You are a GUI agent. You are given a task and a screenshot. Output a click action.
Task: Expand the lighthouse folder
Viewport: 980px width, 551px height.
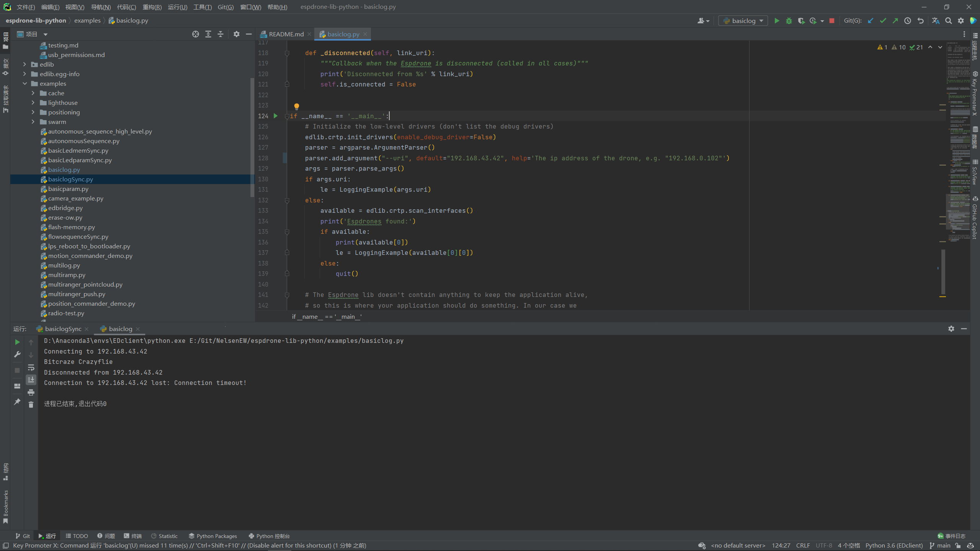point(33,103)
